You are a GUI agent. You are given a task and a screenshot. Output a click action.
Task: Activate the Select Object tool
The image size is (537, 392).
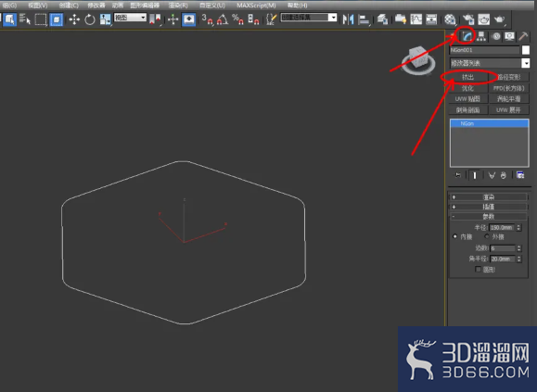10,19
